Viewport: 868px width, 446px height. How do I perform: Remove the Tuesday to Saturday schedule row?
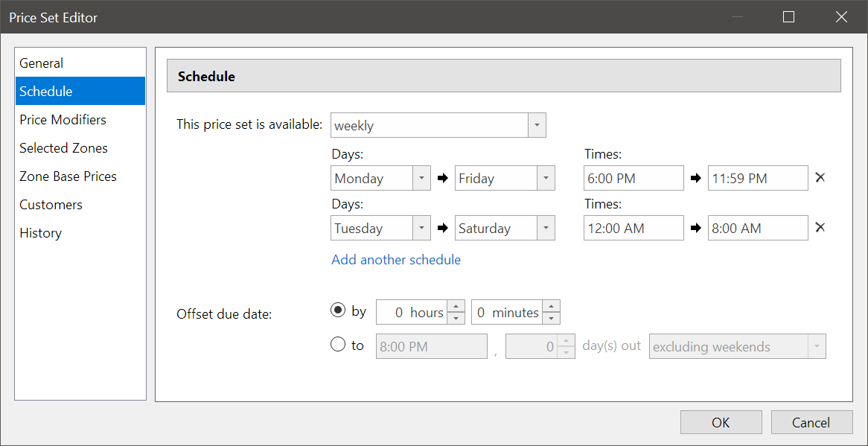point(820,227)
